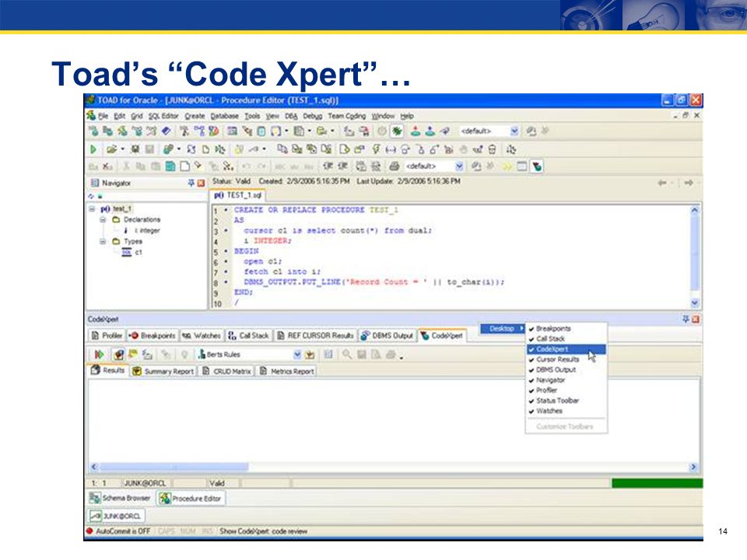Open the CRUD Matrix tab
This screenshot has height=560, width=747.
pos(226,371)
